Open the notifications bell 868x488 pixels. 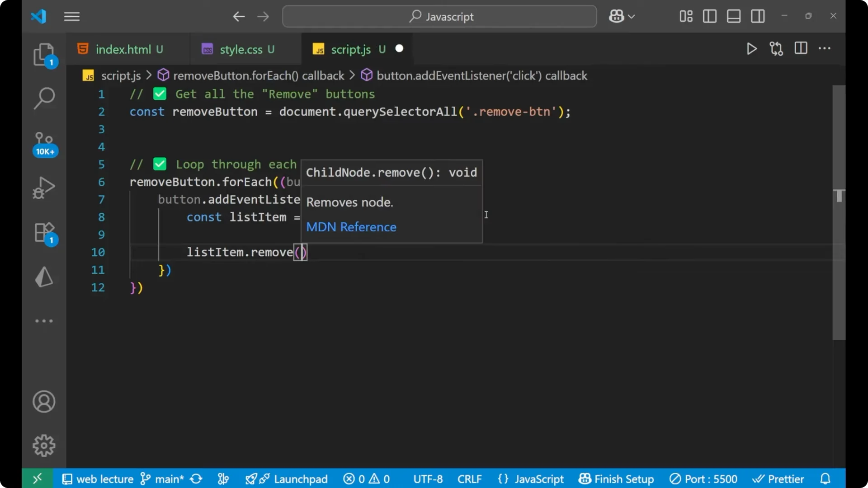[x=826, y=479]
